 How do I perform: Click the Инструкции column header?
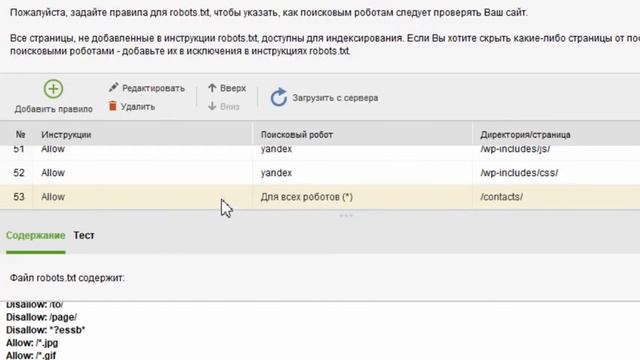66,134
